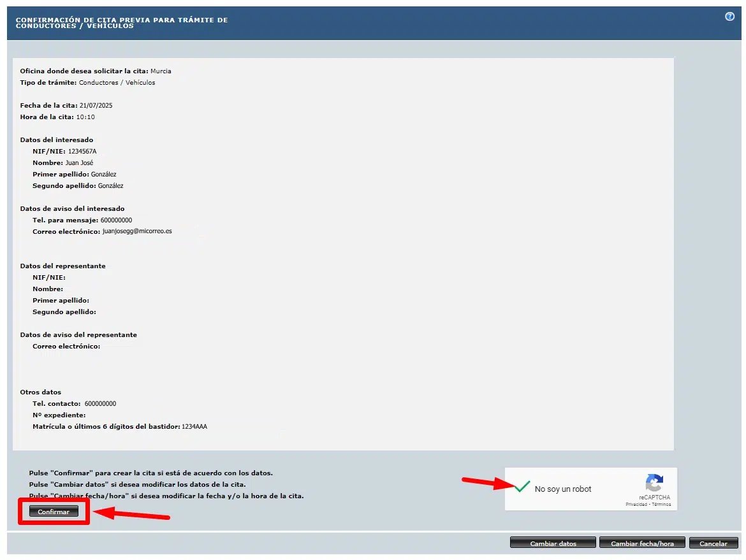Click the Tel. para mensaje number
746x560 pixels.
coord(117,220)
